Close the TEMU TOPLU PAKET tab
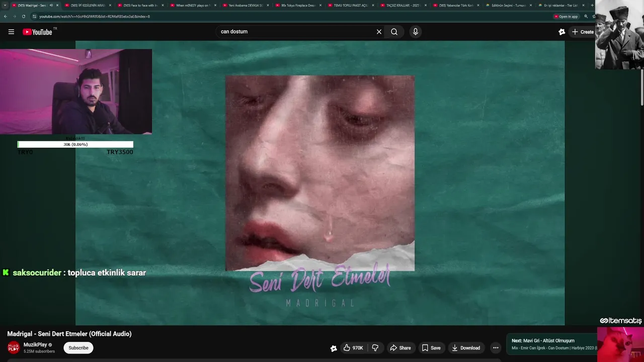 click(373, 5)
